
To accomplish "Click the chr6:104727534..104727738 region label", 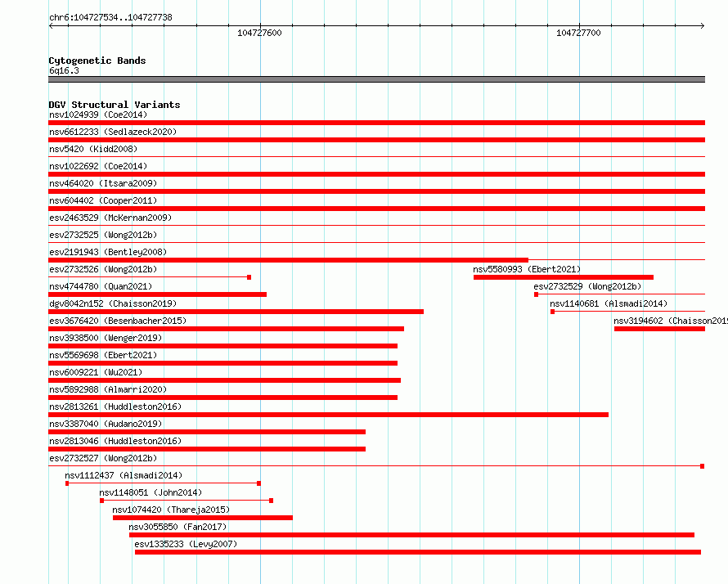I will [110, 17].
